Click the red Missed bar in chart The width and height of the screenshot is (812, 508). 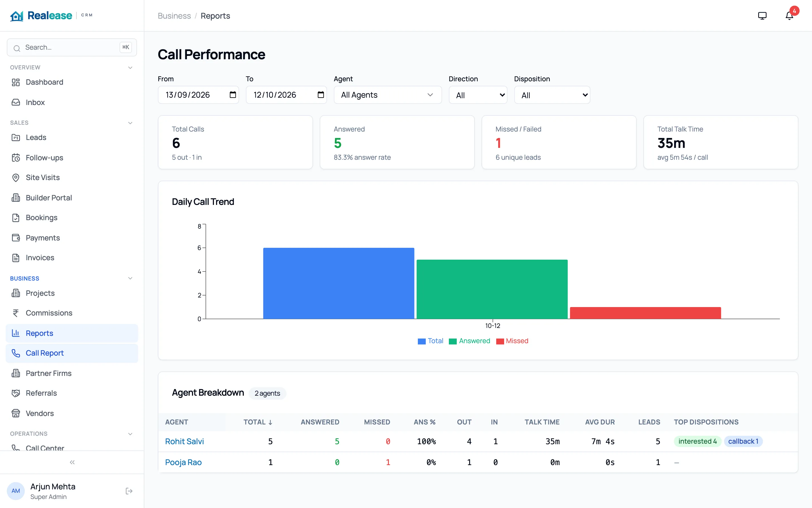click(645, 313)
